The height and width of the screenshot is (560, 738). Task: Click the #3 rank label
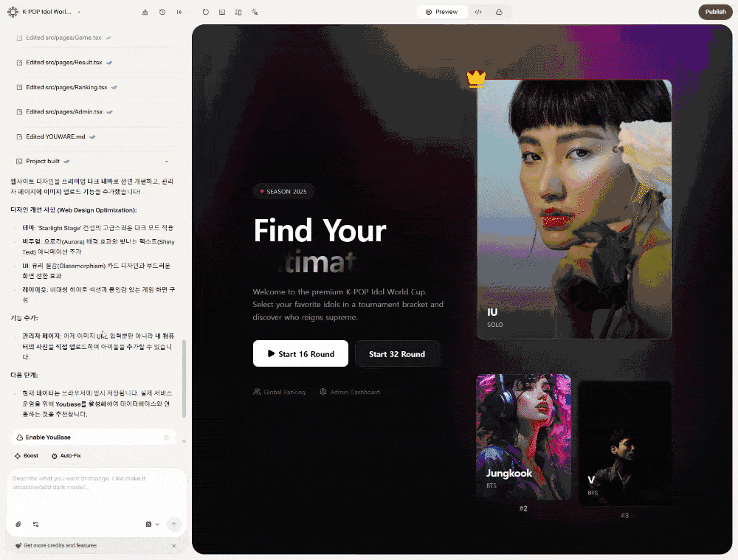[624, 515]
